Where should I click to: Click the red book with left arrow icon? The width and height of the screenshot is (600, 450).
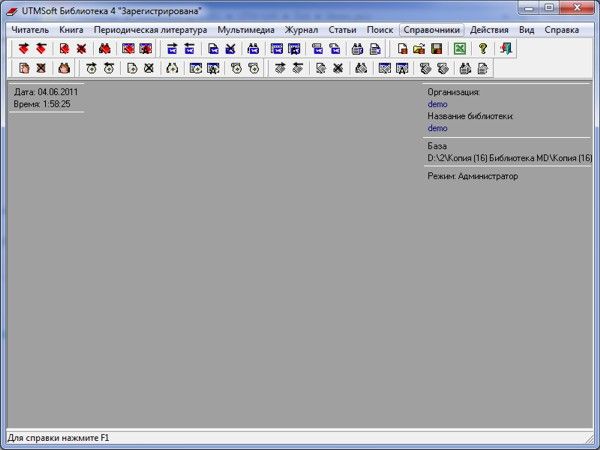point(41,49)
